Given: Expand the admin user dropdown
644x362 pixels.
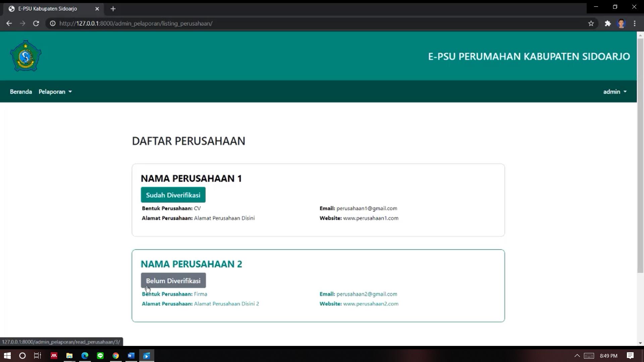Looking at the screenshot, I should (x=614, y=92).
